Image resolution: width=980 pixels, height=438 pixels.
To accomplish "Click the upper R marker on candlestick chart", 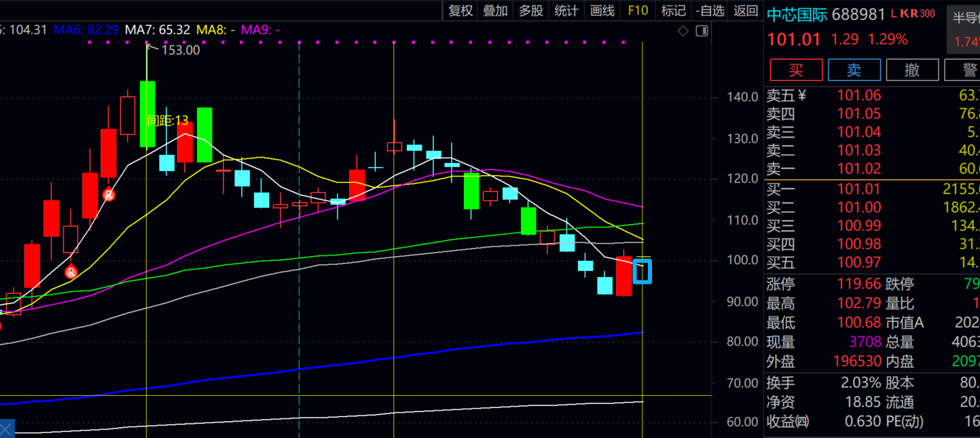I will tap(109, 195).
